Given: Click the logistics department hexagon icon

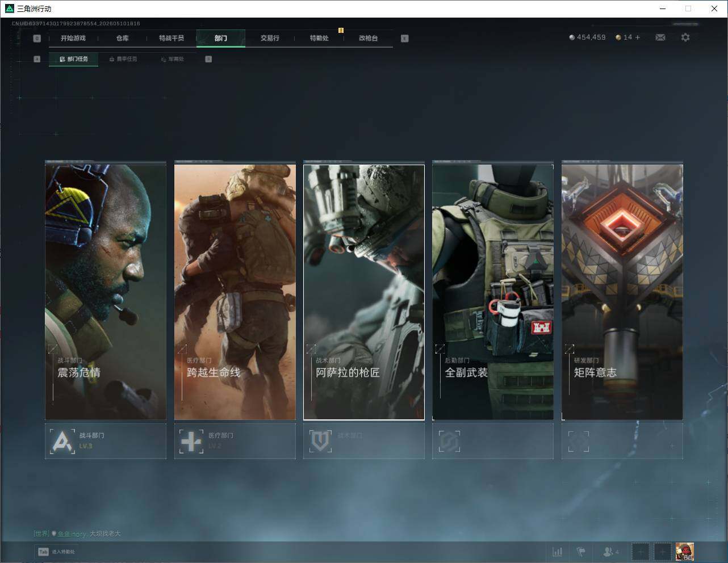Looking at the screenshot, I should pyautogui.click(x=449, y=441).
